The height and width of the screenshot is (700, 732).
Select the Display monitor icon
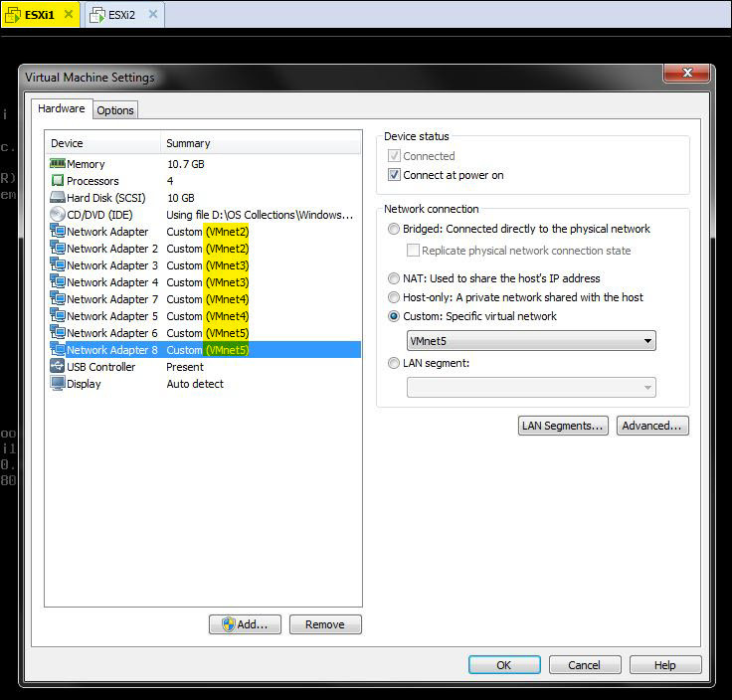coord(58,383)
